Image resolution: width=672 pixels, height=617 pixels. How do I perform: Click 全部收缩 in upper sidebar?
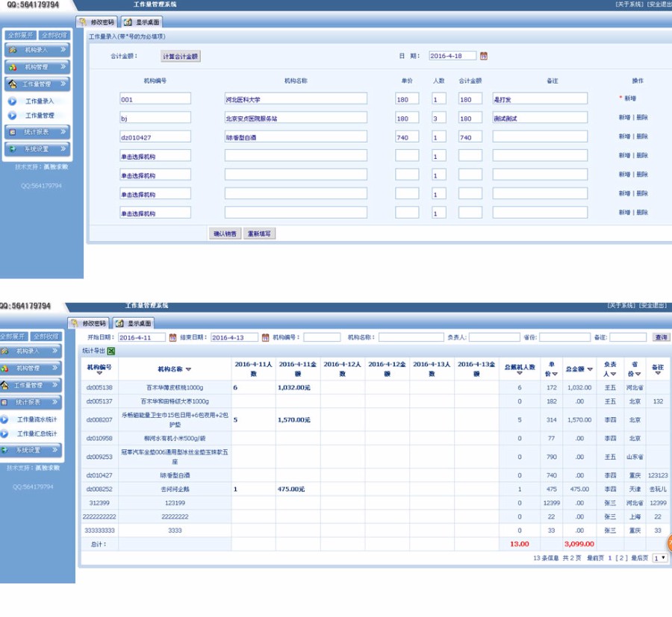pyautogui.click(x=55, y=35)
